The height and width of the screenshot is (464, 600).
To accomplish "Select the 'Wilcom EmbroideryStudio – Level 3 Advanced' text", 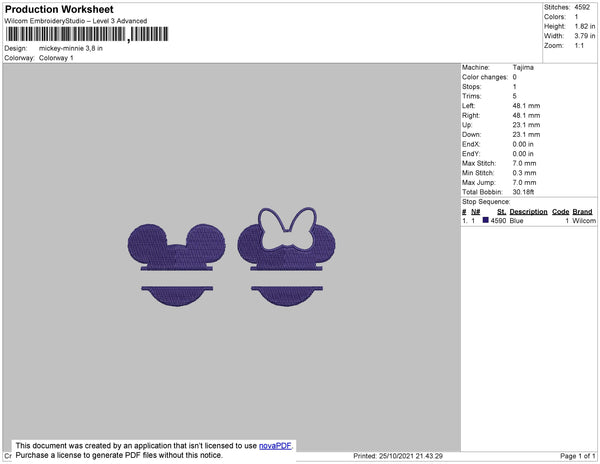I will point(76,21).
